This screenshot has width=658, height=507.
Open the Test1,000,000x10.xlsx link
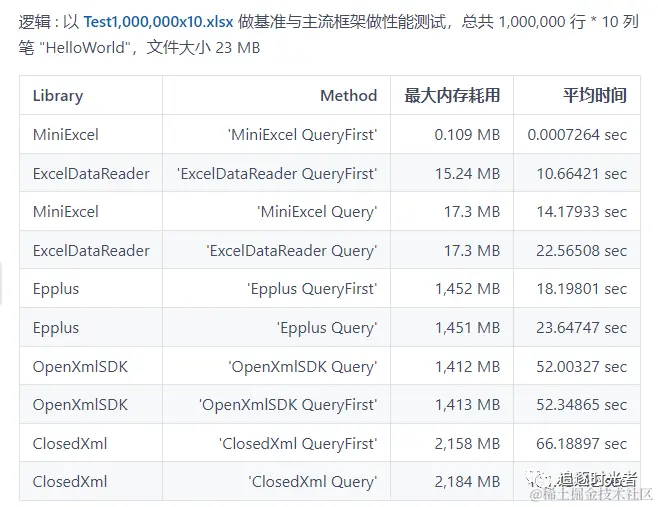coord(158,22)
